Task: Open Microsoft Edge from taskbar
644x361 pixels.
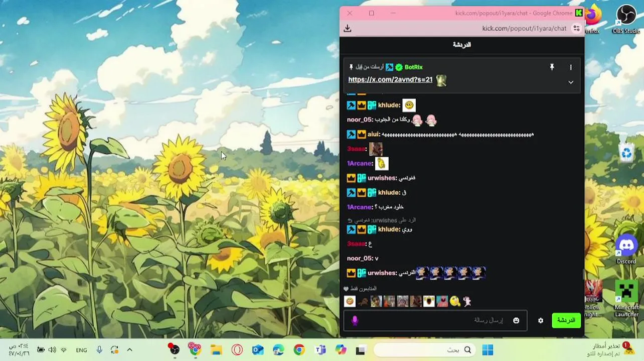Action: point(278,349)
